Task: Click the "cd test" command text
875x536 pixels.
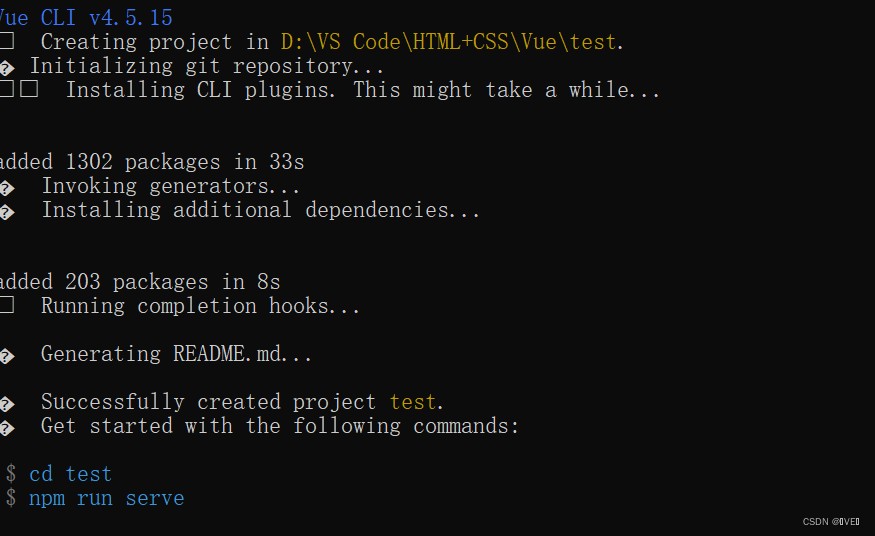Action: [70, 474]
